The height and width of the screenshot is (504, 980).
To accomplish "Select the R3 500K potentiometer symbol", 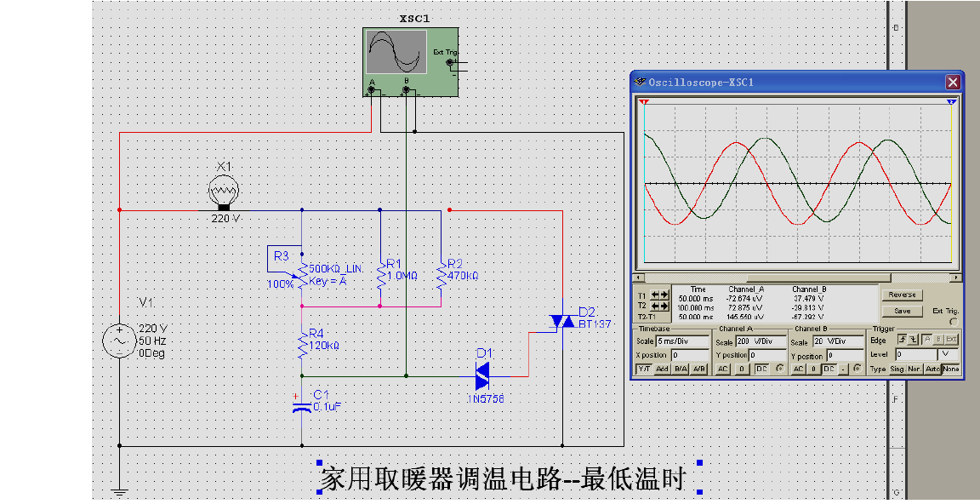I will pyautogui.click(x=302, y=274).
